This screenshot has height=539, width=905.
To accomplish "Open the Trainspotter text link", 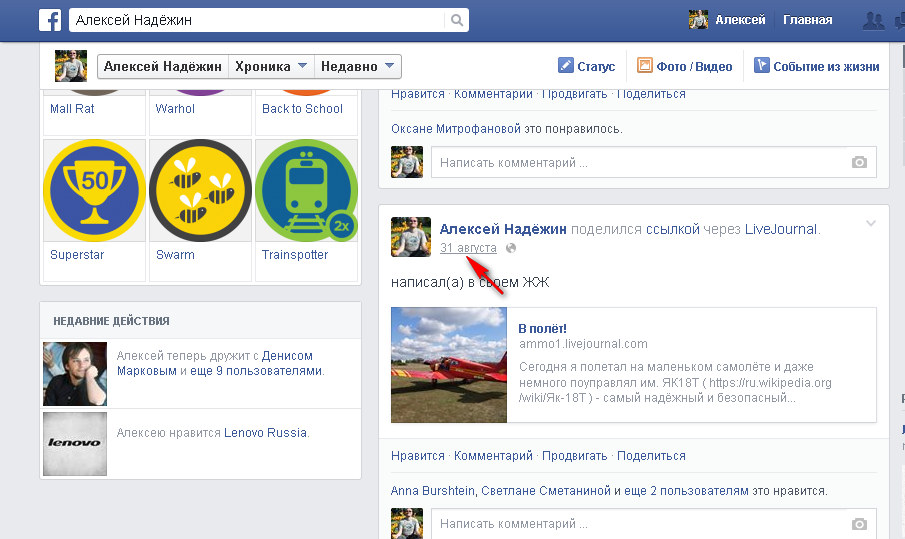I will click(294, 254).
